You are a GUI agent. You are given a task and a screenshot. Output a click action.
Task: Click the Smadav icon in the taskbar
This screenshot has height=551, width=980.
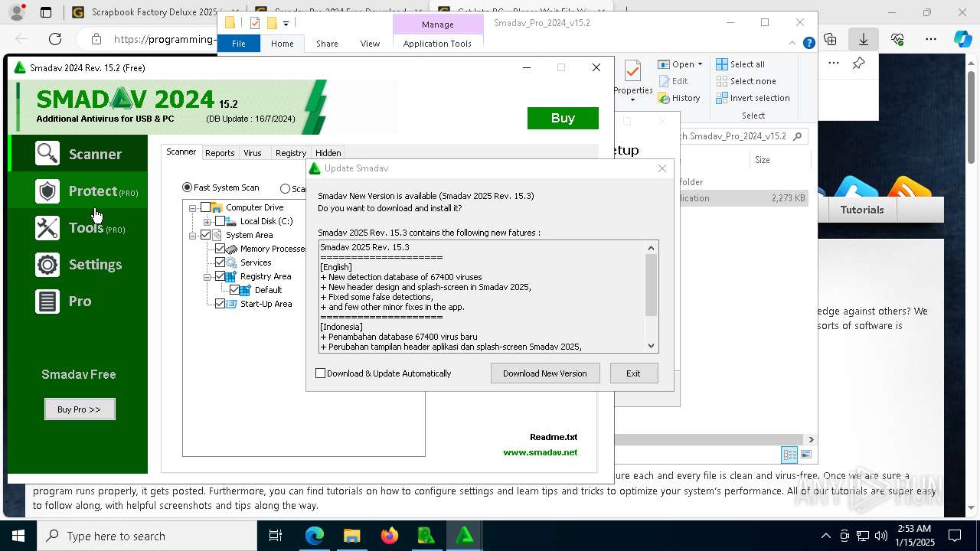465,536
